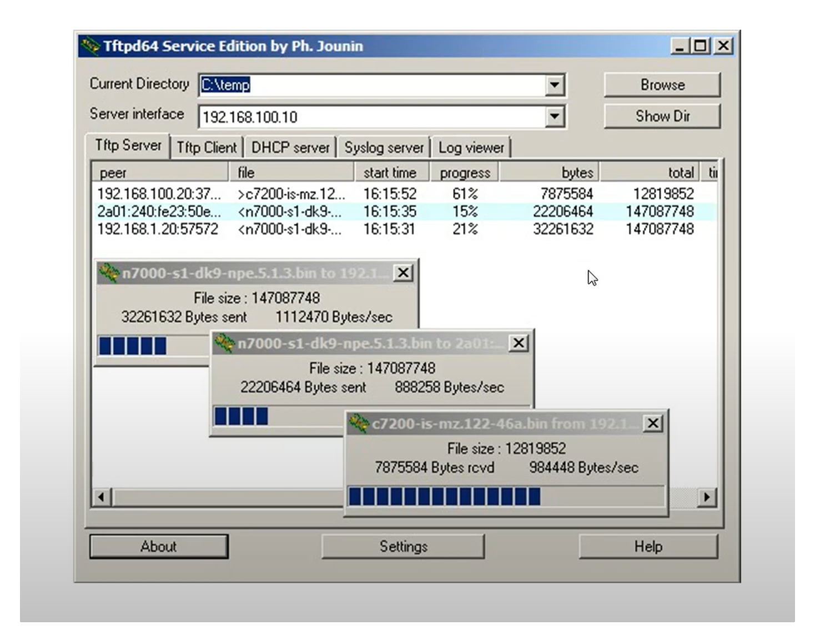This screenshot has height=635, width=840.
Task: Sort by the total column header
Action: coord(650,173)
